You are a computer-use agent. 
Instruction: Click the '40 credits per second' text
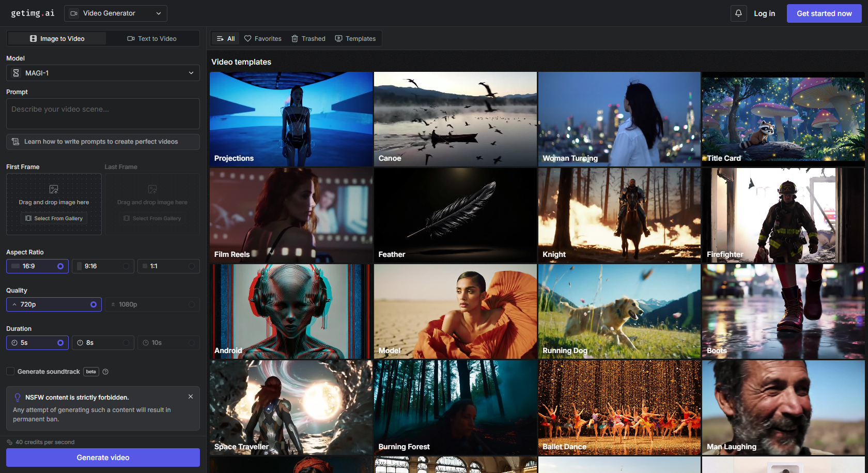point(45,442)
